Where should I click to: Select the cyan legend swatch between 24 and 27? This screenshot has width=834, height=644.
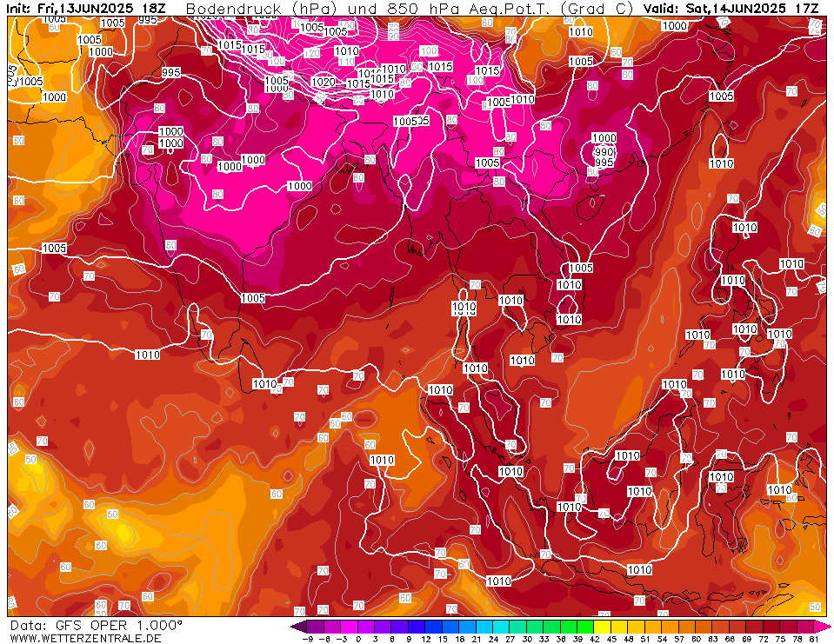[x=501, y=627]
